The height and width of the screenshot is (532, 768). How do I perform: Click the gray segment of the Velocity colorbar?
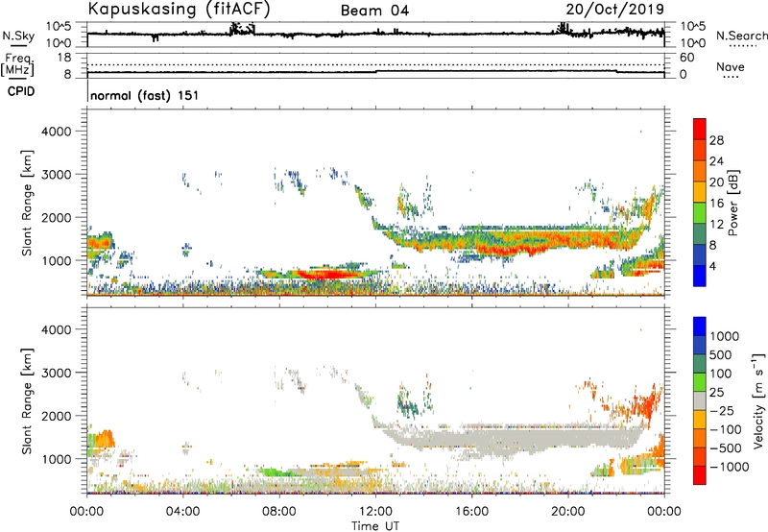coord(700,400)
